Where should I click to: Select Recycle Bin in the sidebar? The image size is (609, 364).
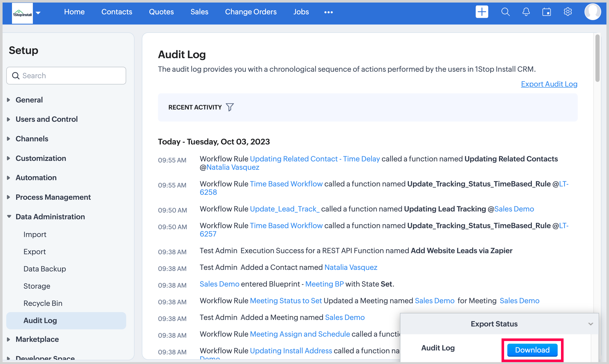43,303
